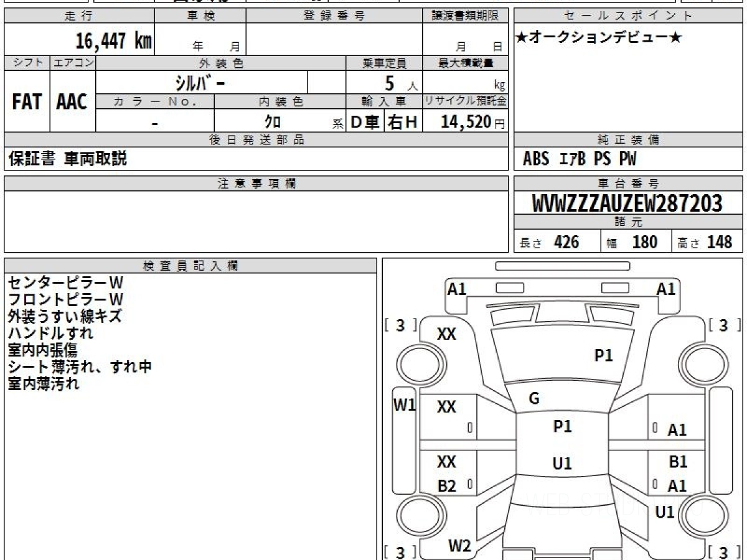Click the リサイクル預託金 header
This screenshot has width=747, height=560.
click(x=466, y=102)
